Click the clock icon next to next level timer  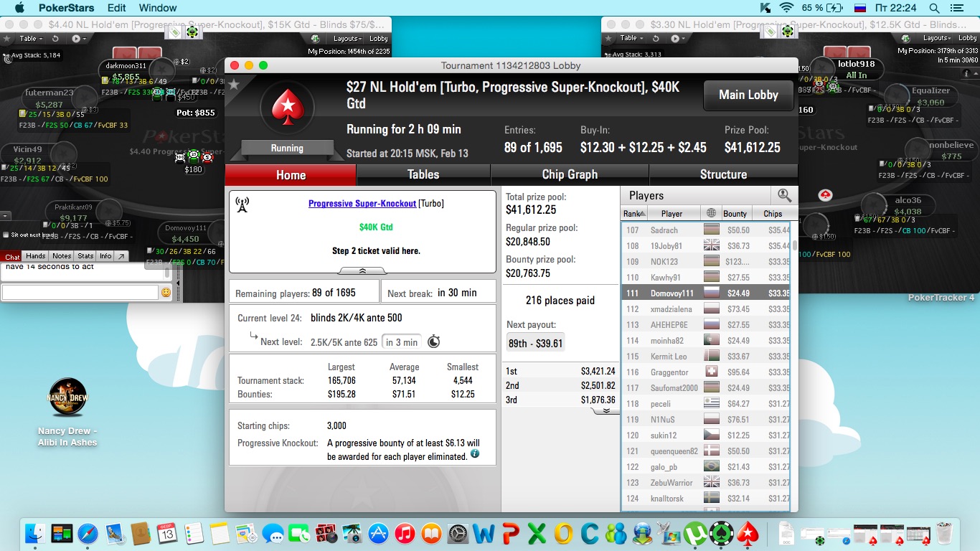point(433,342)
